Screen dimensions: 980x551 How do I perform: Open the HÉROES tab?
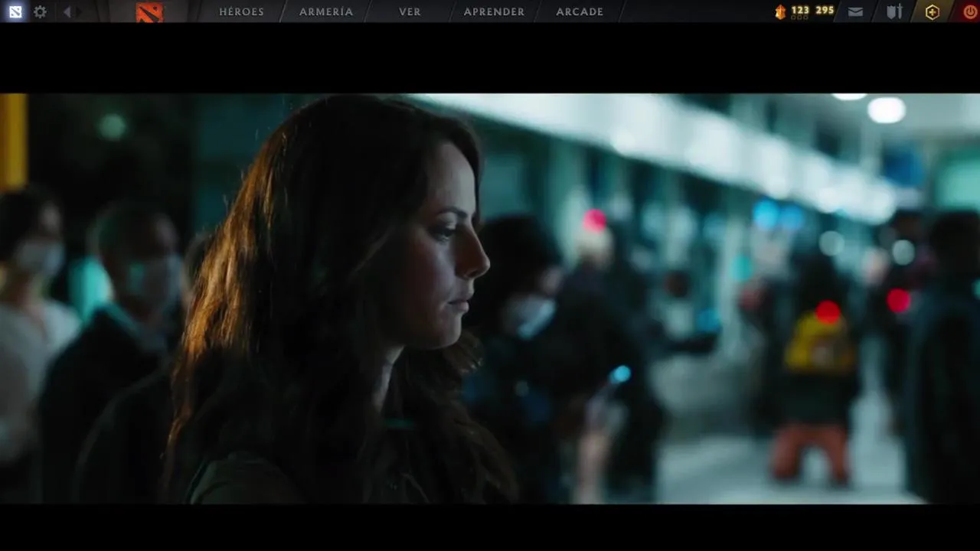[241, 11]
